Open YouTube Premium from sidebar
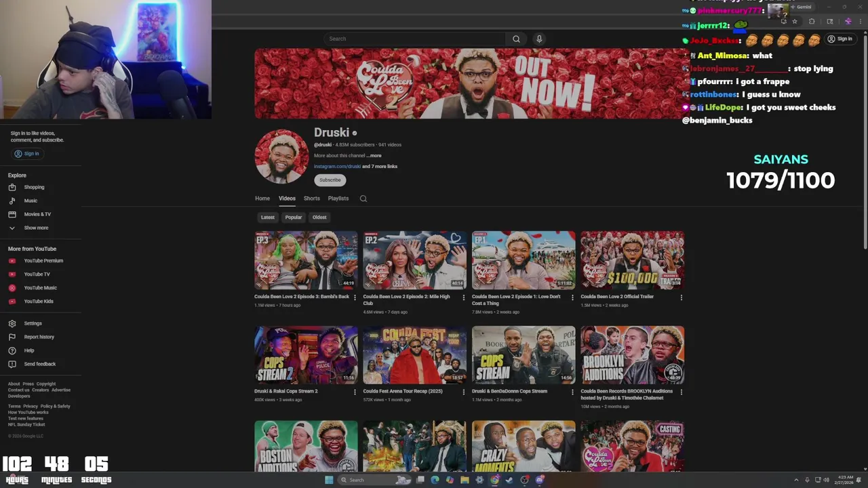This screenshot has width=868, height=488. point(43,260)
